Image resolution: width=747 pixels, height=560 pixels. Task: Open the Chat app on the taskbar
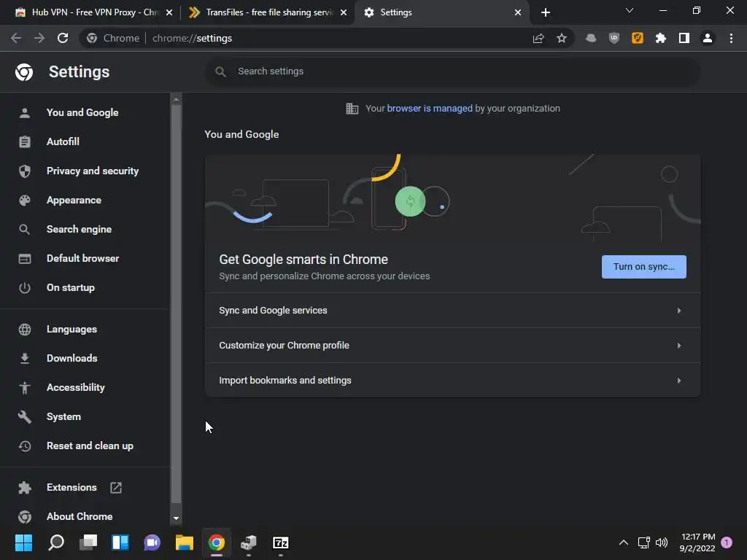click(152, 542)
